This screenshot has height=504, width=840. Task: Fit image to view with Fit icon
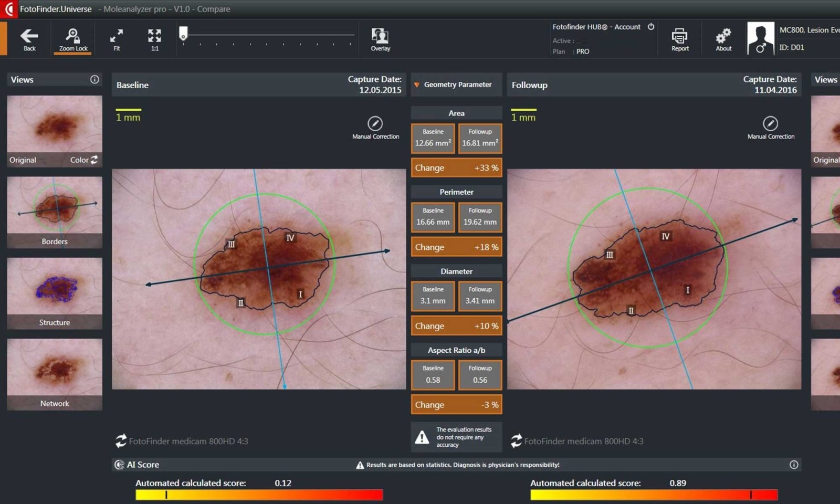pos(117,39)
